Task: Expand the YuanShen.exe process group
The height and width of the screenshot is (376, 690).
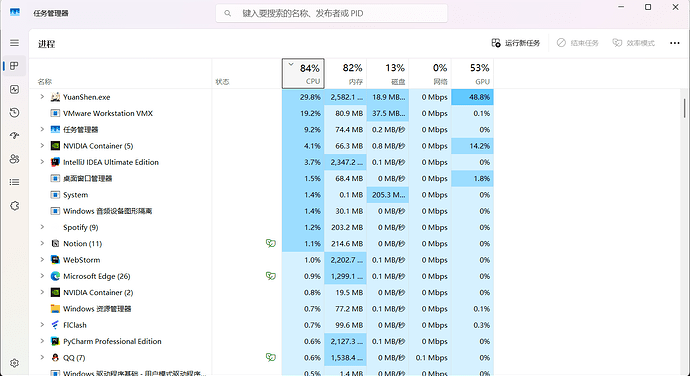Action: pyautogui.click(x=42, y=96)
